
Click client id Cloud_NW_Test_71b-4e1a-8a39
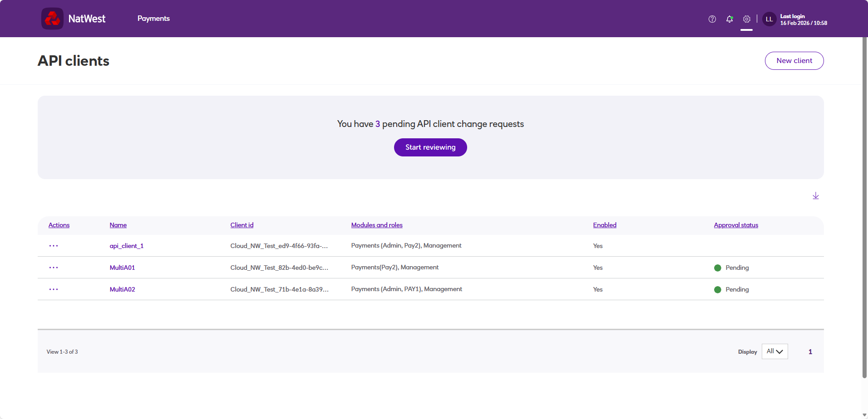coord(279,289)
